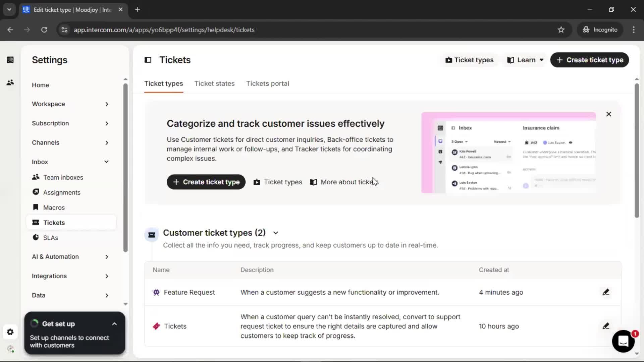This screenshot has height=362, width=644.
Task: Open a new browser tab
Action: click(x=138, y=10)
